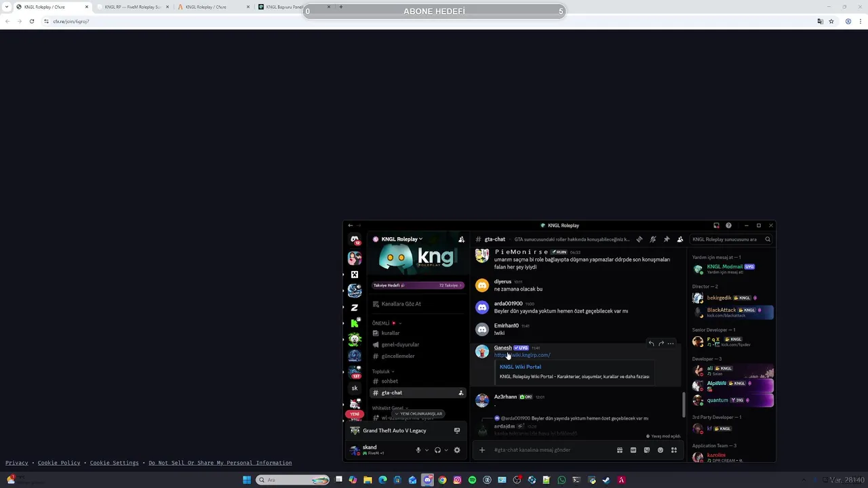Image resolution: width=868 pixels, height=488 pixels.
Task: Switch to KNGL RP FiveM Roleplay browser tab
Action: 133,7
